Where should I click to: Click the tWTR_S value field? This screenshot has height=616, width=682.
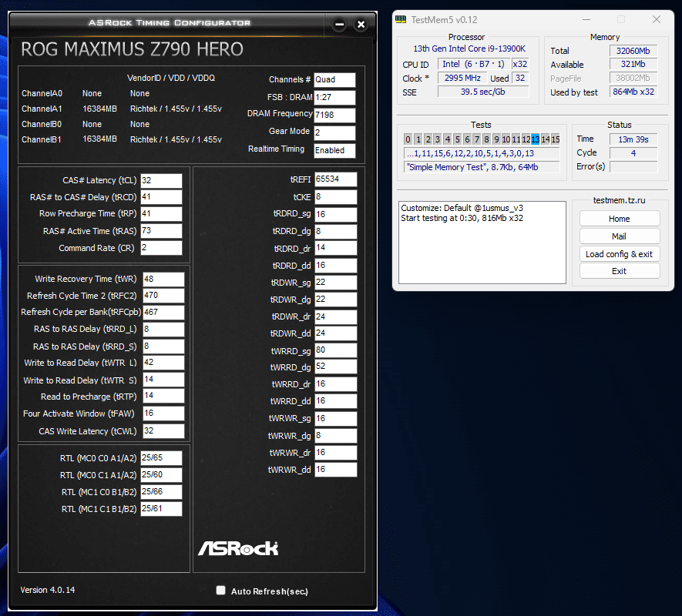pyautogui.click(x=163, y=380)
